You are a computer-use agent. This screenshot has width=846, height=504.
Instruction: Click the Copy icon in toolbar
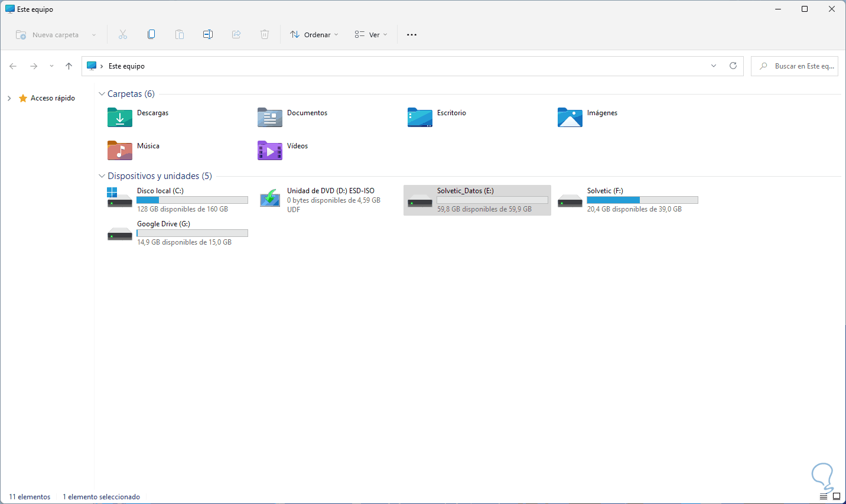click(x=151, y=35)
